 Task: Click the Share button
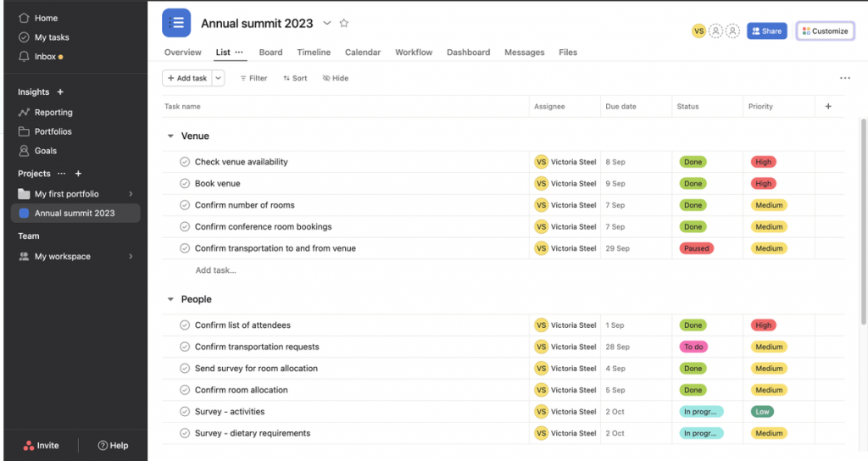point(766,31)
